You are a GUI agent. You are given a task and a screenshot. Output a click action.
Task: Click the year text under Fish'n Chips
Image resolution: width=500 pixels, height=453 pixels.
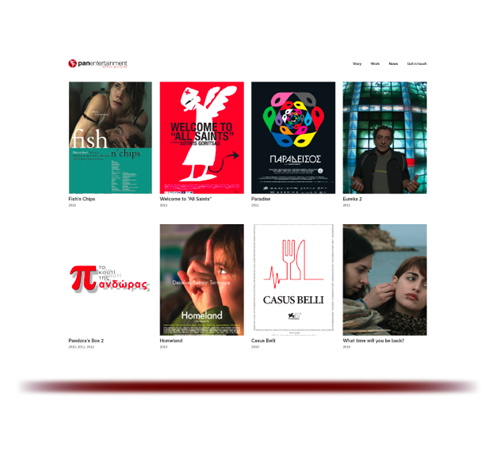click(72, 205)
